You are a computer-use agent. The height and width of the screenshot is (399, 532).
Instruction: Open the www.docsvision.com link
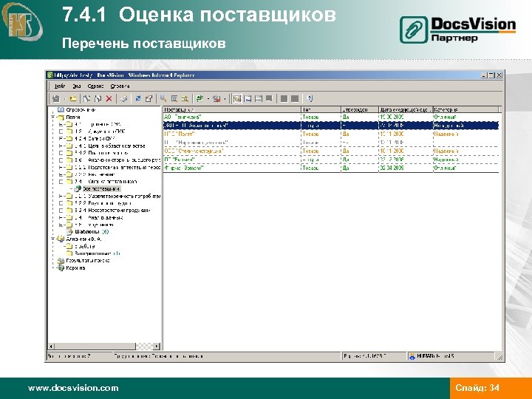point(73,388)
